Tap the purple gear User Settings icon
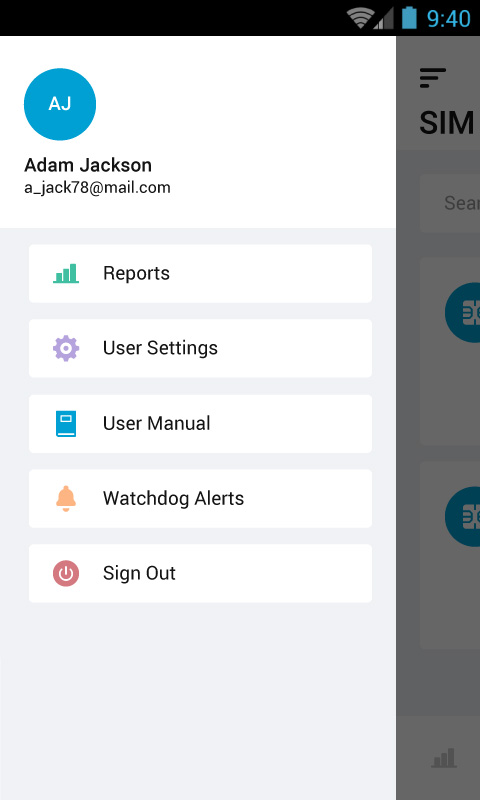The width and height of the screenshot is (480, 800). pyautogui.click(x=66, y=348)
